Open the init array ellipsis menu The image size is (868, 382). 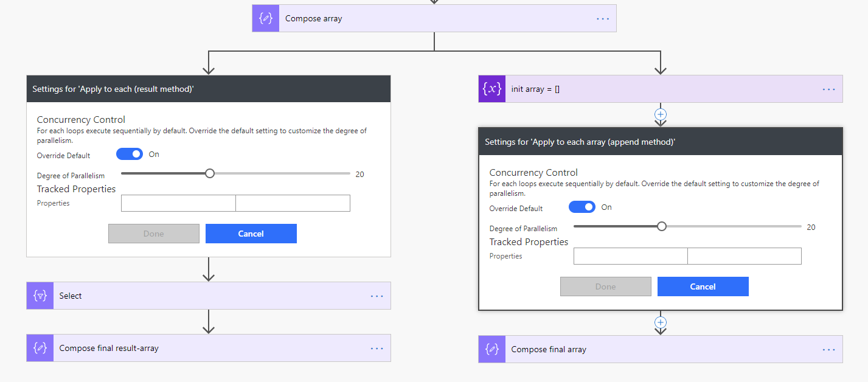pos(828,89)
